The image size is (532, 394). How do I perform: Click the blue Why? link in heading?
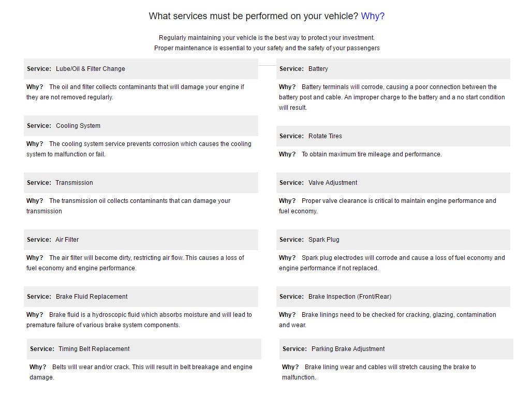pyautogui.click(x=373, y=16)
